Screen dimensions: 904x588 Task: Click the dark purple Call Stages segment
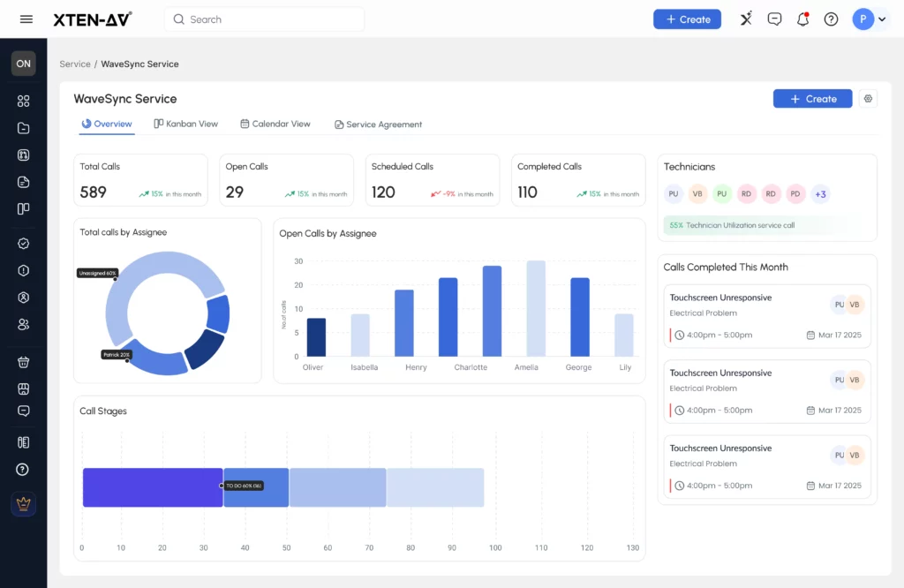(x=153, y=487)
